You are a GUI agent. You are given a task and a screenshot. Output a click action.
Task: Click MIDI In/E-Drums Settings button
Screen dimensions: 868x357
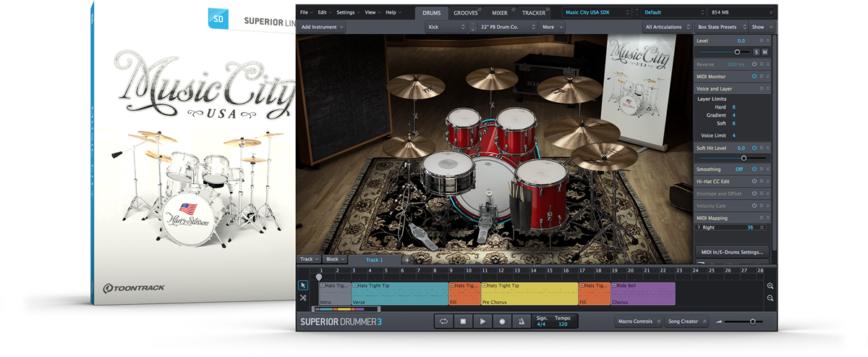(x=732, y=252)
